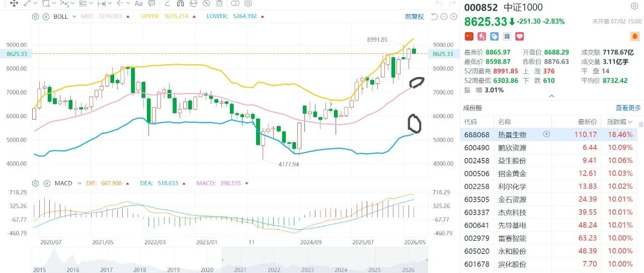Open MACD indicator settings gear
Screen dimensions: 644x273
click(35, 183)
